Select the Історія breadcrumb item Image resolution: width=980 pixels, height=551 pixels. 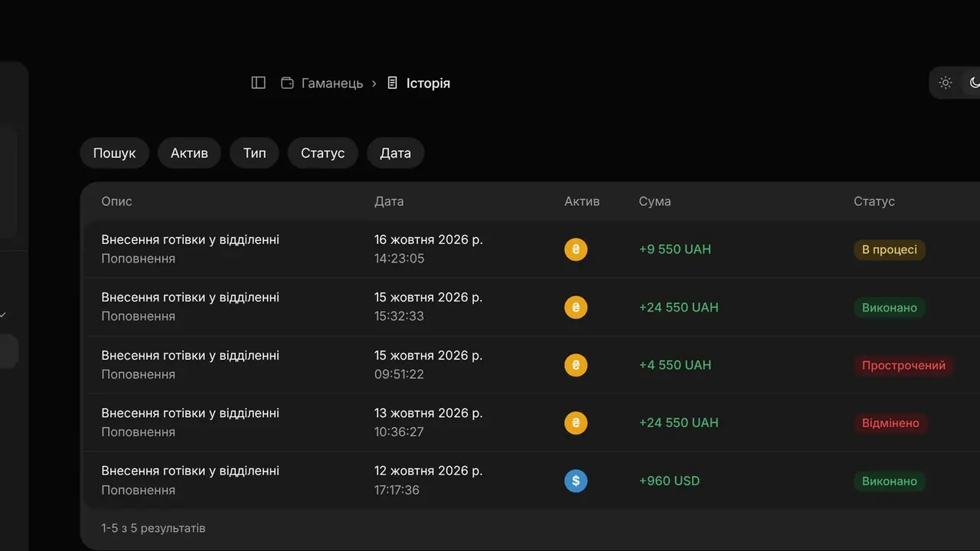(x=428, y=83)
